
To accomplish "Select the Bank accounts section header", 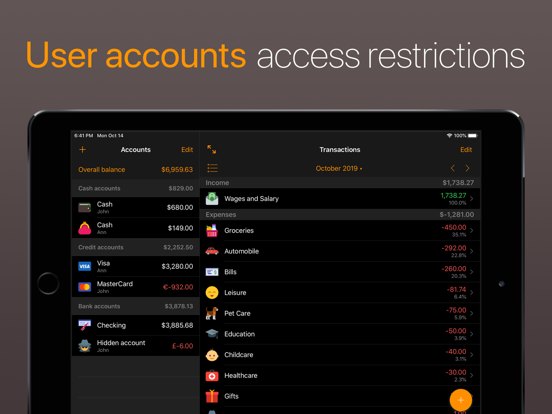I will pyautogui.click(x=136, y=306).
